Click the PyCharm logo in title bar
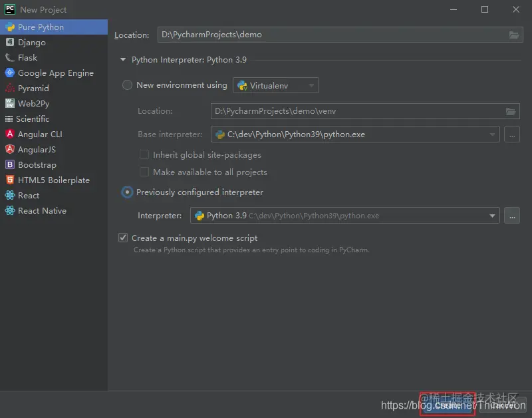Image resolution: width=532 pixels, height=418 pixels. click(x=10, y=9)
